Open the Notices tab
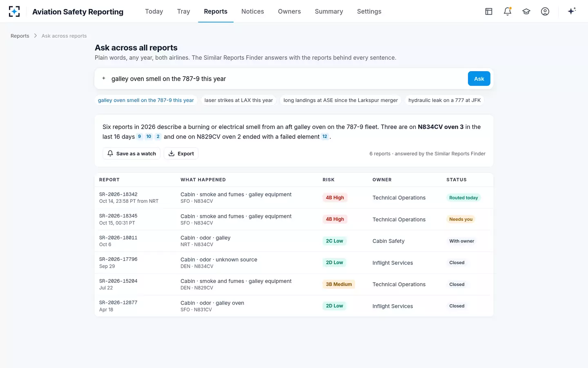Image resolution: width=588 pixels, height=368 pixels. click(x=253, y=11)
